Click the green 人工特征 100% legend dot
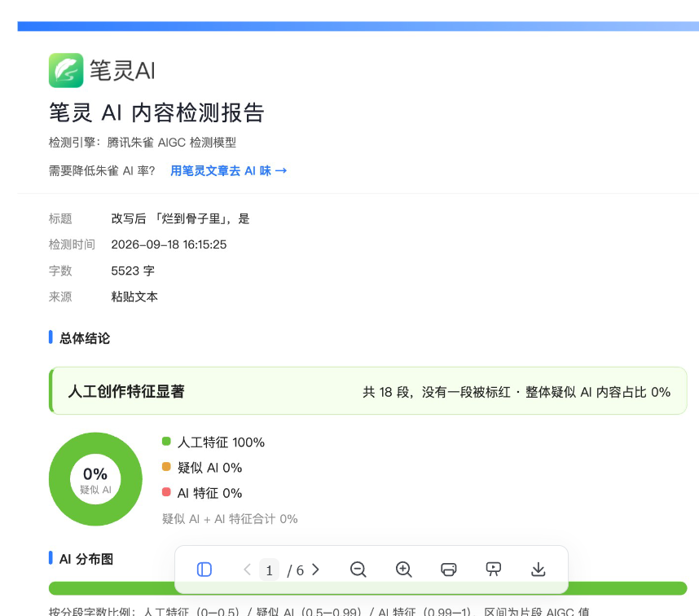Screen dimensions: 699x616 [x=166, y=442]
